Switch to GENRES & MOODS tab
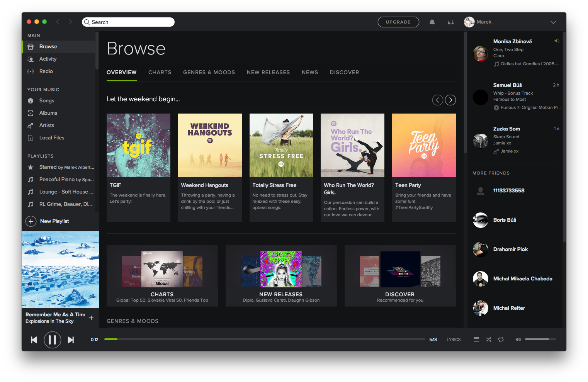The image size is (588, 382). (x=209, y=72)
